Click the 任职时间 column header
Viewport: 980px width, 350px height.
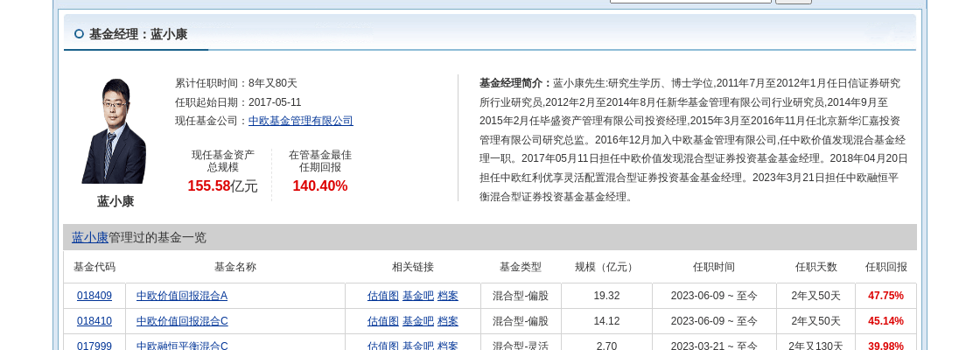point(714,267)
